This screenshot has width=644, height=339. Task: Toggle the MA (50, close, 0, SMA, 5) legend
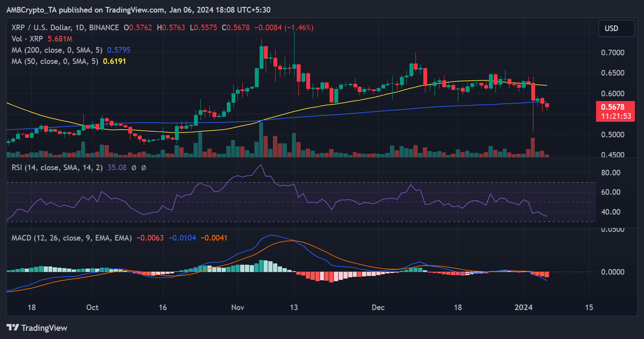coord(54,61)
